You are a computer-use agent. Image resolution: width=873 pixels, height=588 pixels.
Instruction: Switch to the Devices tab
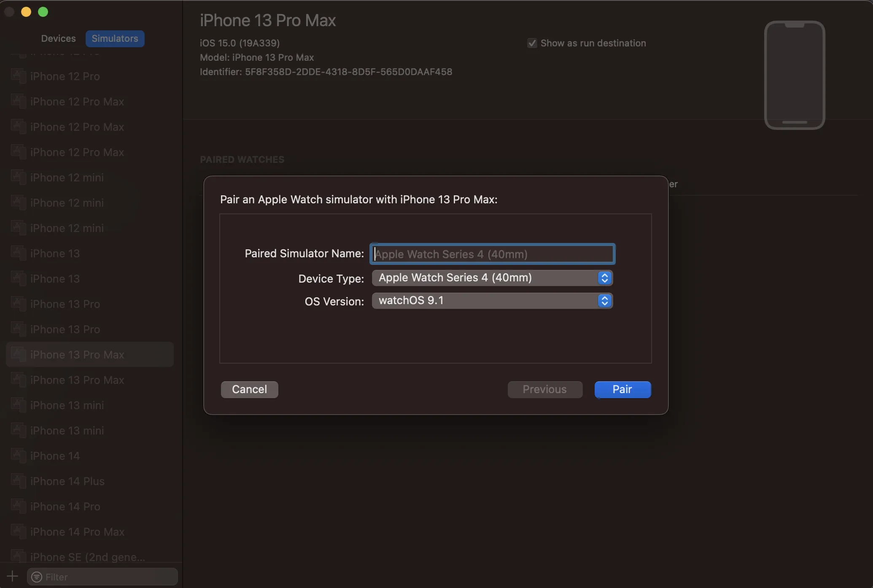(x=58, y=38)
